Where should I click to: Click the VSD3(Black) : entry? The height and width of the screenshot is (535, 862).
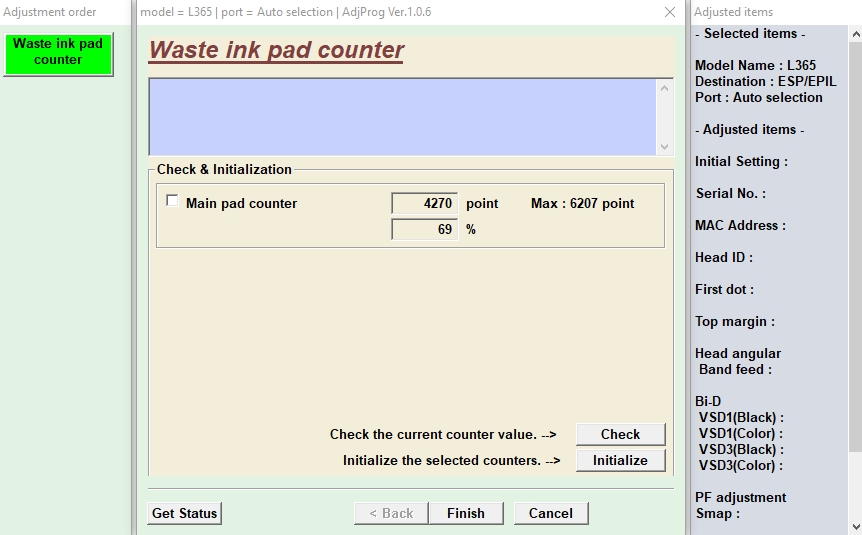pyautogui.click(x=741, y=449)
